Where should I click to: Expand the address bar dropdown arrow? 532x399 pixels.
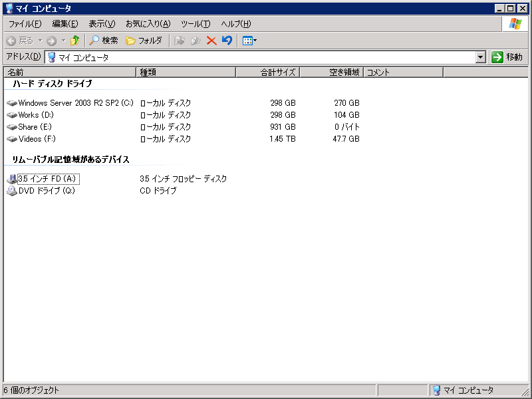coord(481,57)
